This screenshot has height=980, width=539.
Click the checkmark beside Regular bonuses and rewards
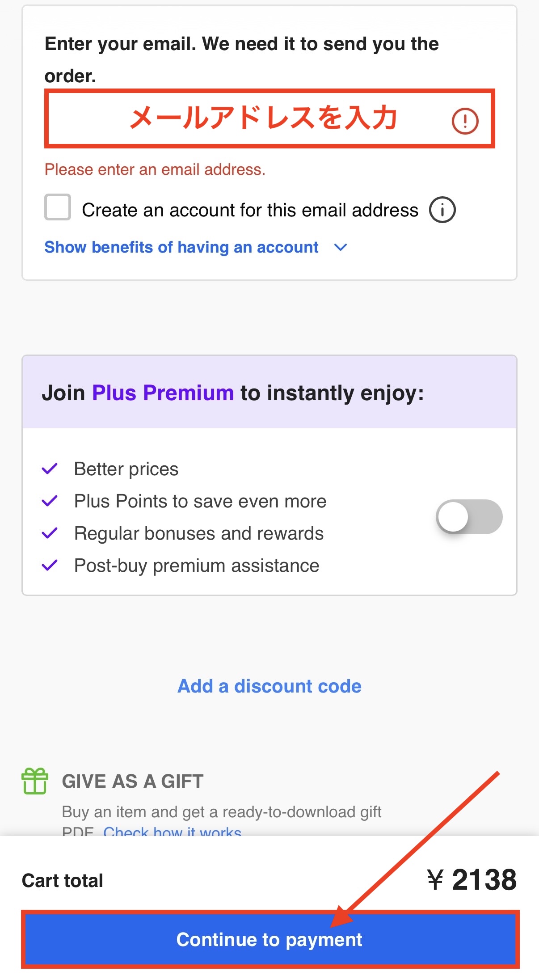[50, 533]
